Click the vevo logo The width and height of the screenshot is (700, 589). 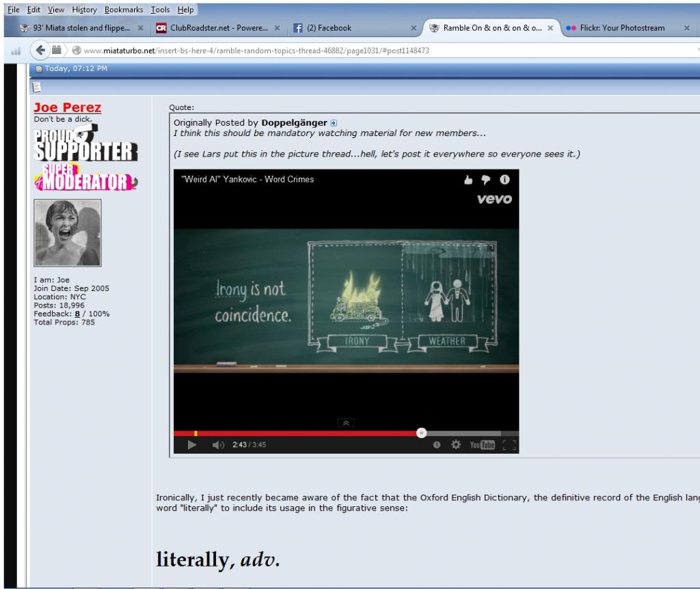[494, 199]
